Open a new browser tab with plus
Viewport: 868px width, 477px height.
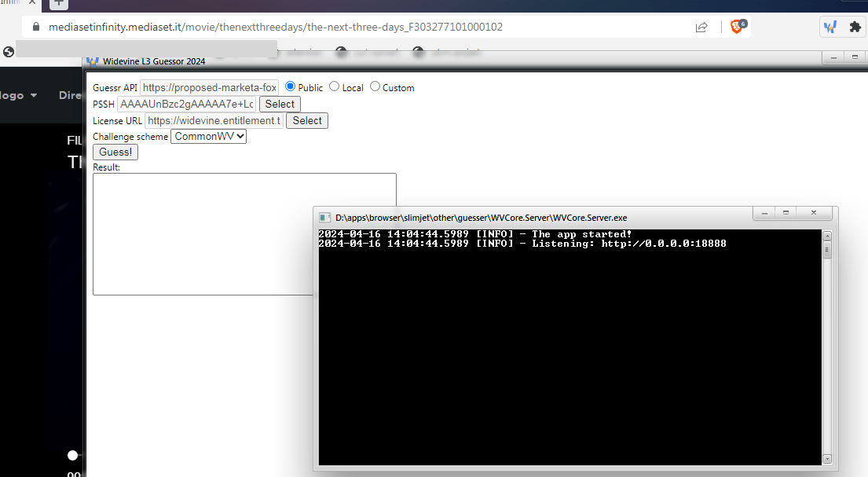[59, 3]
